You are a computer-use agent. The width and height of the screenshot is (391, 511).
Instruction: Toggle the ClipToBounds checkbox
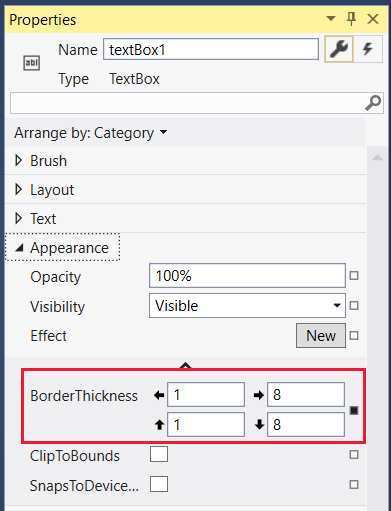[x=159, y=454]
